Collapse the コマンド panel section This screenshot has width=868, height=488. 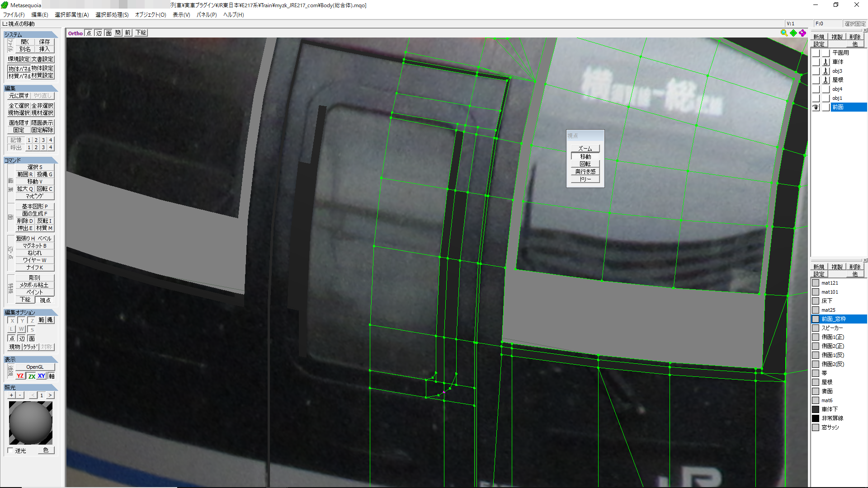[x=31, y=160]
